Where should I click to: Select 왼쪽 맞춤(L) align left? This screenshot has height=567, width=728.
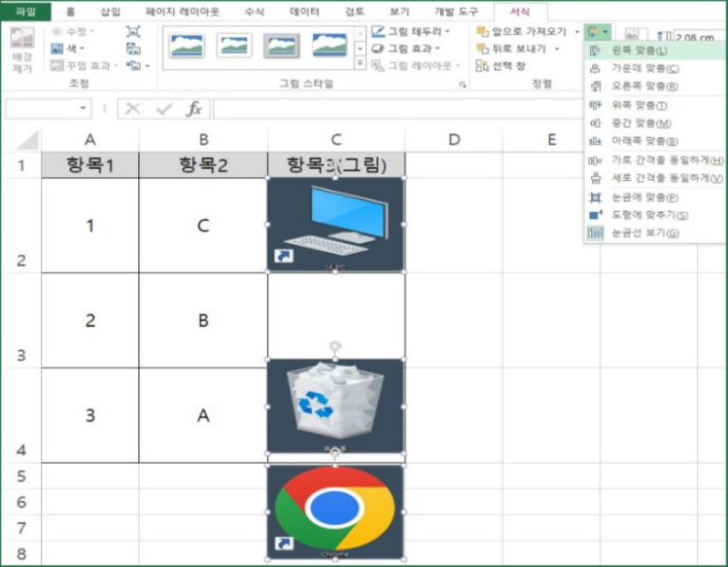click(x=654, y=51)
